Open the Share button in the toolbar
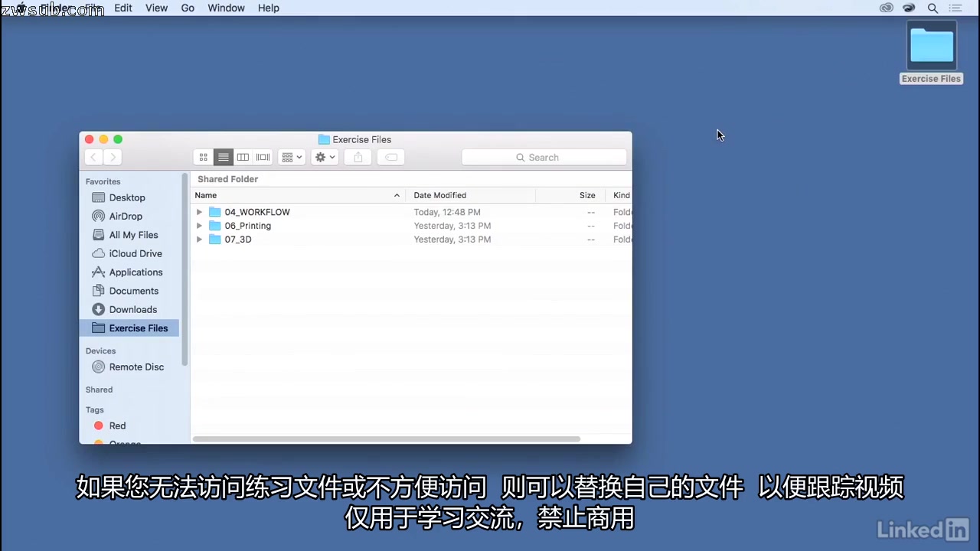Screen dimensions: 980x551 (357, 157)
